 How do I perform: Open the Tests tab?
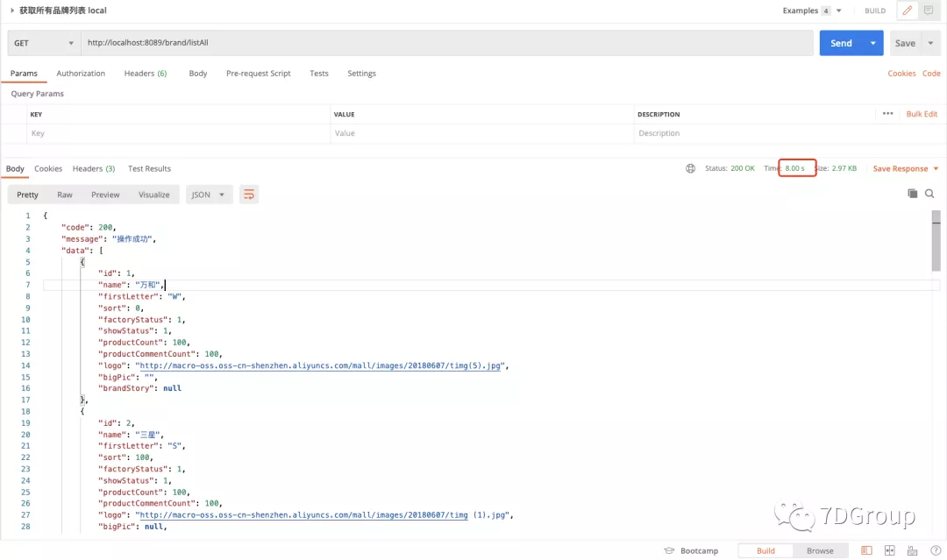(x=319, y=73)
